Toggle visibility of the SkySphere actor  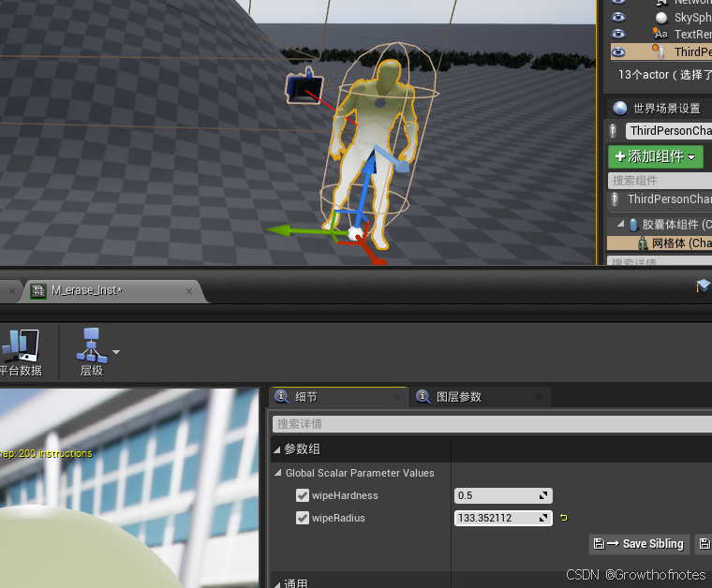tap(618, 17)
